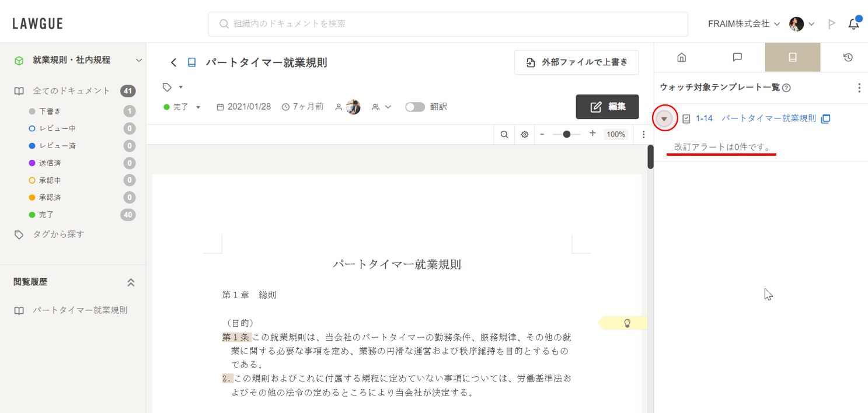Click 外部ファイルで上書き button
The image size is (868, 413).
click(576, 62)
